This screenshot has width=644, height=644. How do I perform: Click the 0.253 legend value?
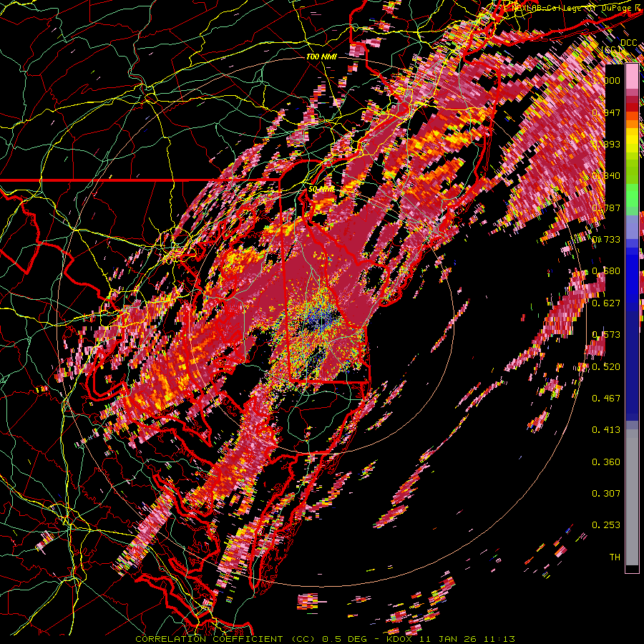pos(606,525)
